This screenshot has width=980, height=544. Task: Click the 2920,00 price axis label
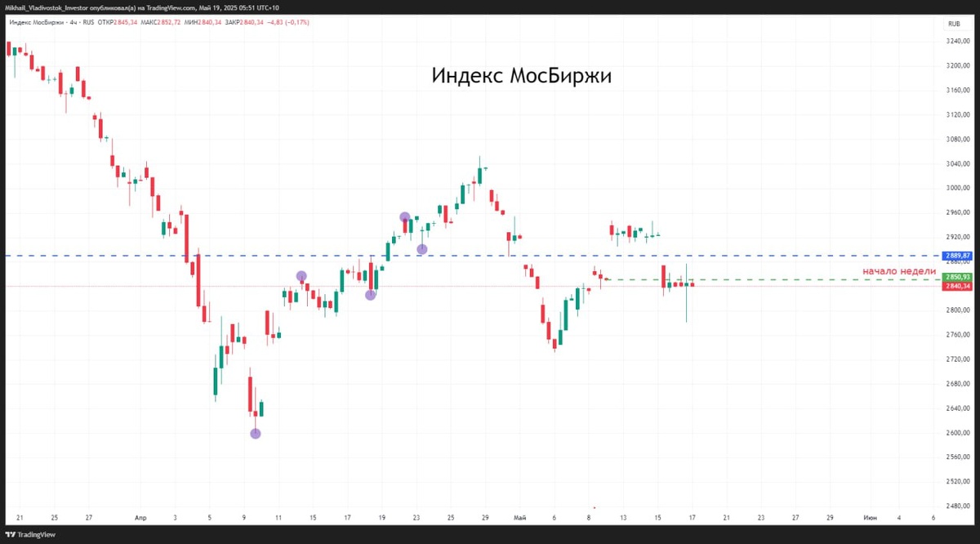[956, 237]
